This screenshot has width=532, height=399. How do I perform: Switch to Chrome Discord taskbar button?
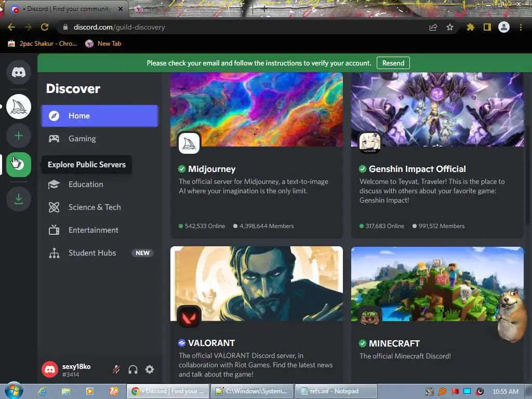[168, 391]
